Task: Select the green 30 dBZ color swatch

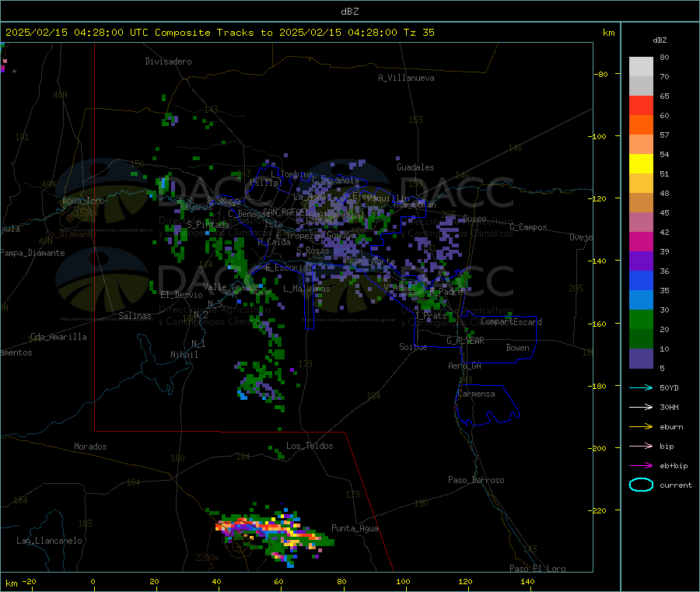Action: (641, 319)
